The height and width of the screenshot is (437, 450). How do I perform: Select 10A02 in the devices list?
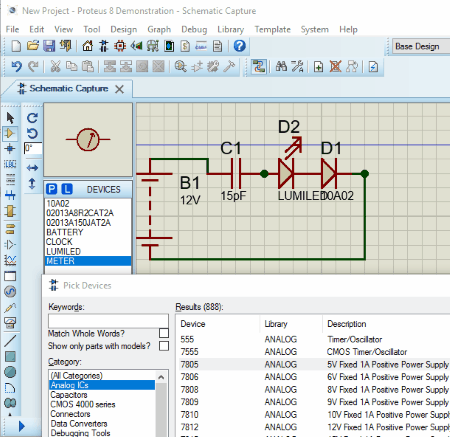[88, 203]
